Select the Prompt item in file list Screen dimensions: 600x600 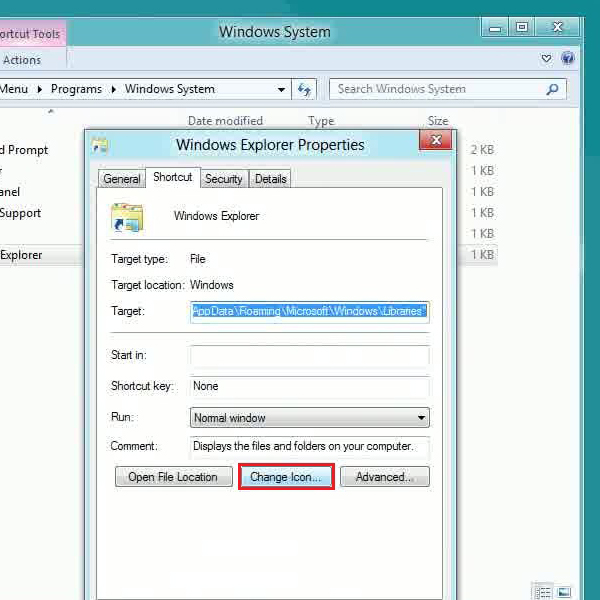[x=24, y=150]
